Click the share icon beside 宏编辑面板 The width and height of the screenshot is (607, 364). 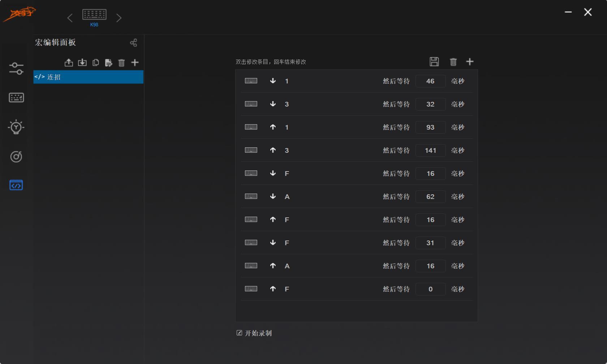134,43
